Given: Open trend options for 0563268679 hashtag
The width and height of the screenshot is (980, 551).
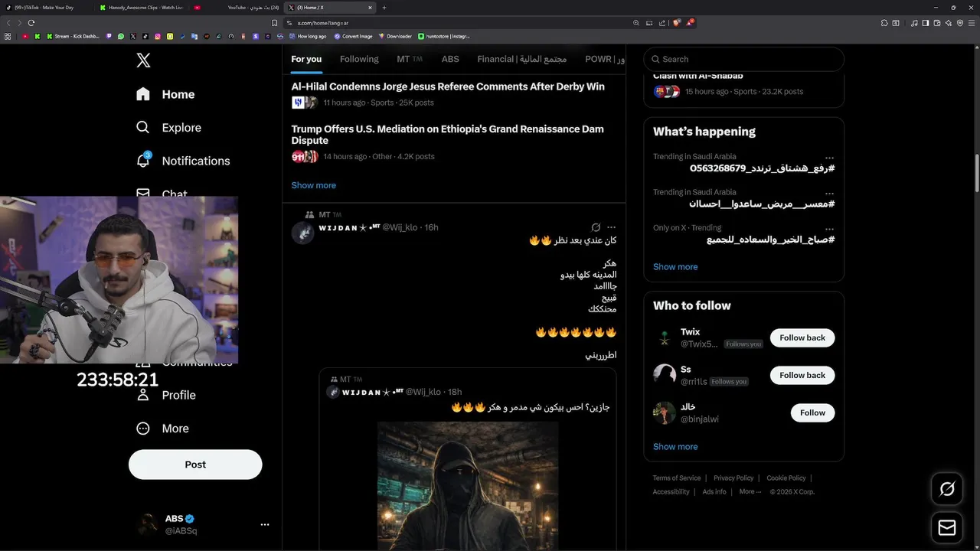Looking at the screenshot, I should pos(829,158).
